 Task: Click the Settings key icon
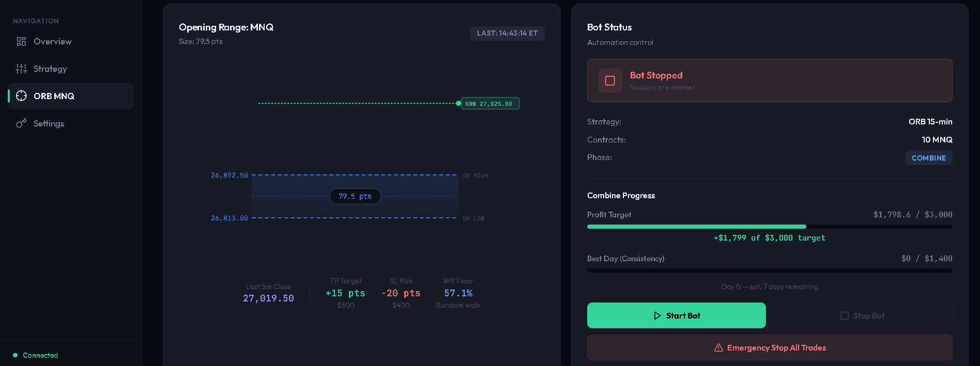21,123
